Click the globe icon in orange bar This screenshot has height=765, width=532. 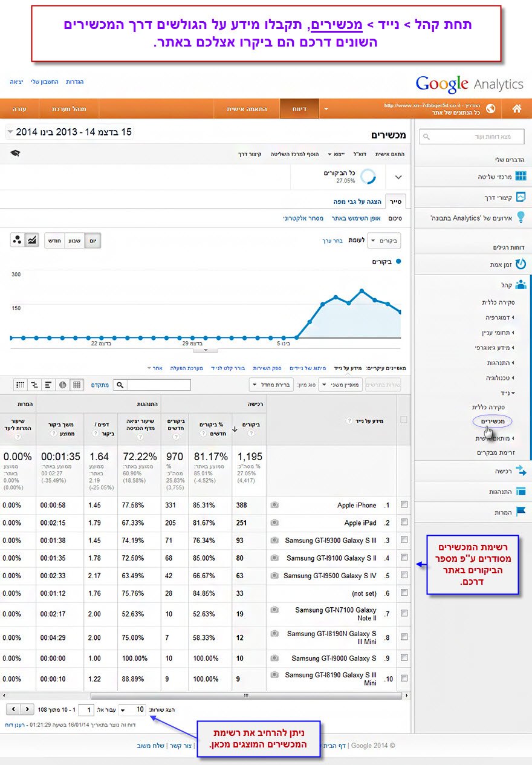(x=490, y=109)
